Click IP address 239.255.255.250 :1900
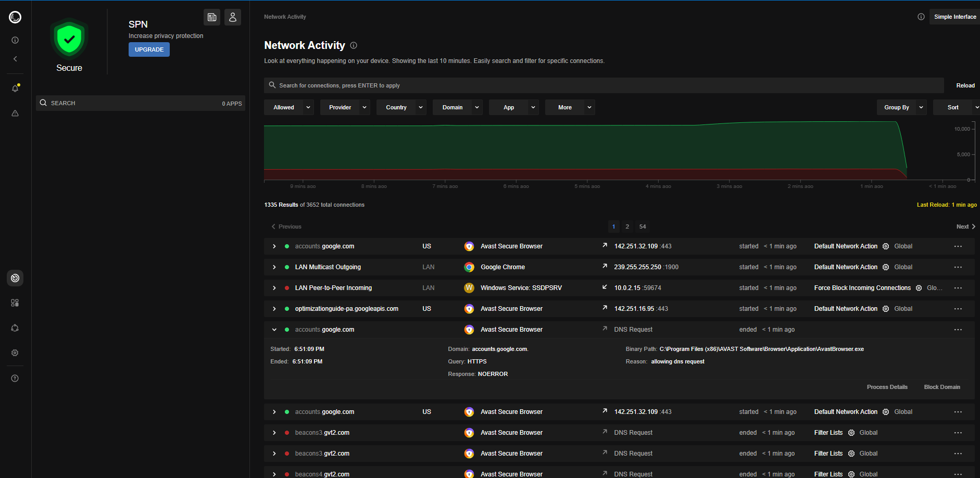The width and height of the screenshot is (980, 478). click(646, 267)
